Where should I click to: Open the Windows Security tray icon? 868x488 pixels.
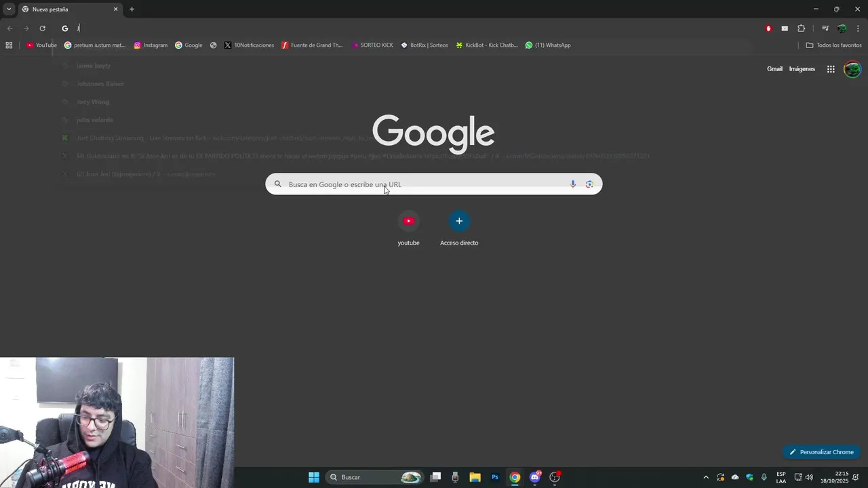pos(750,477)
